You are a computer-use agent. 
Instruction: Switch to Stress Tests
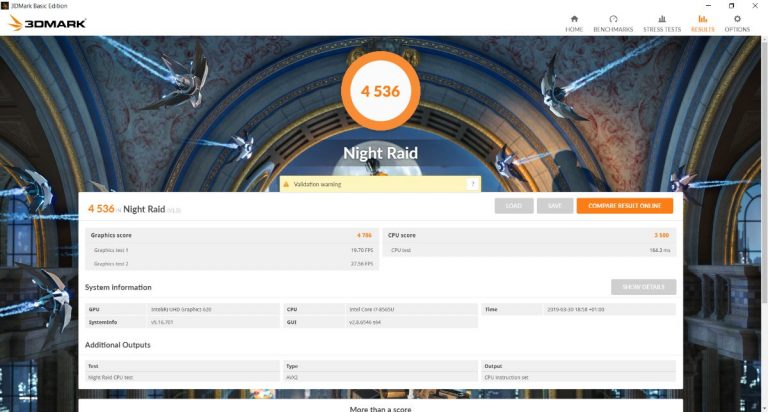pyautogui.click(x=661, y=23)
